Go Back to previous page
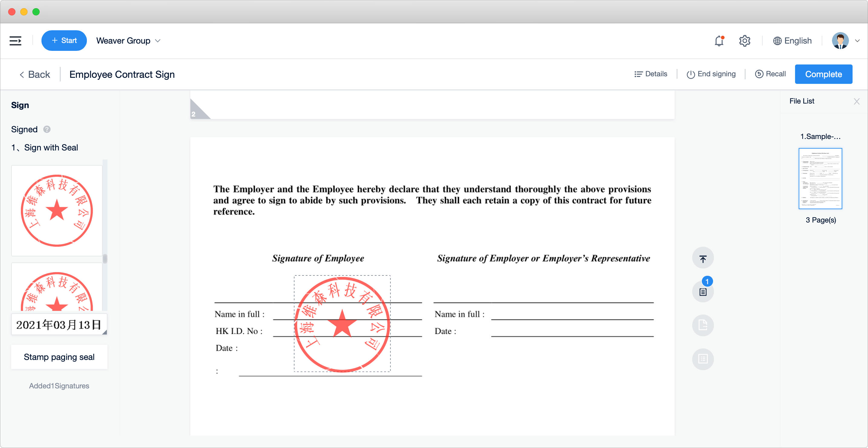Viewport: 868px width, 448px height. 35,74
